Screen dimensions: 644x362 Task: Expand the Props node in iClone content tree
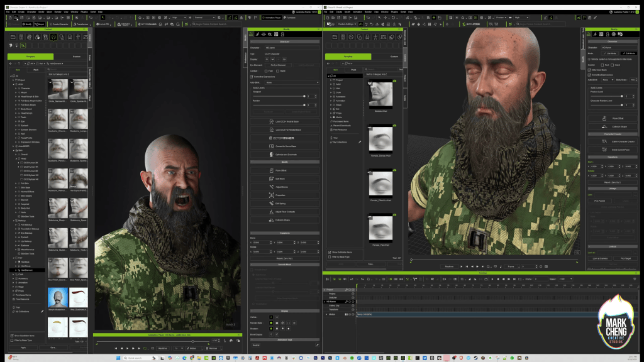(331, 113)
